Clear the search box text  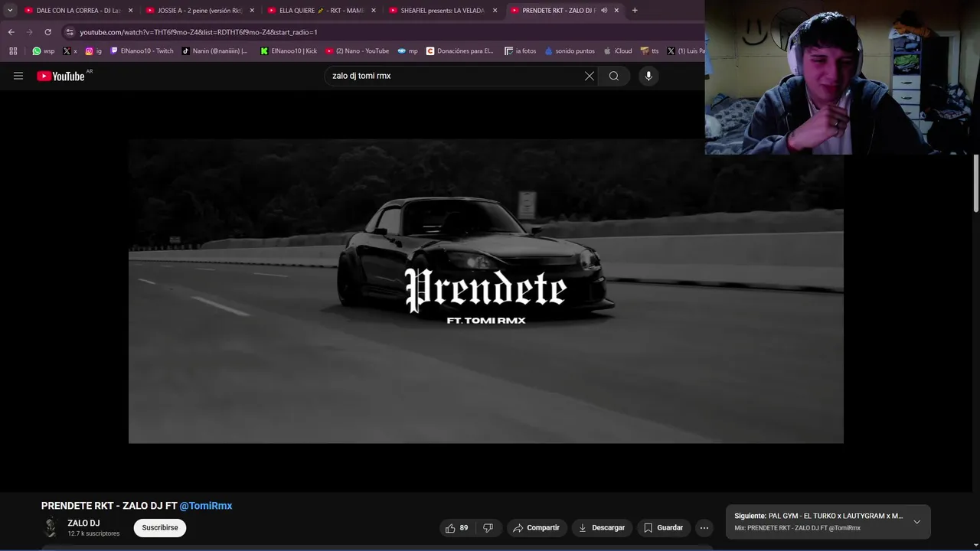[590, 76]
